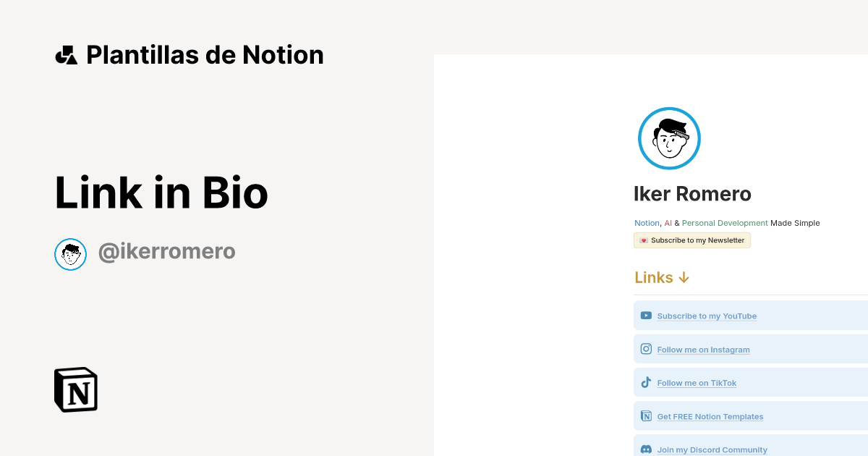Image resolution: width=868 pixels, height=456 pixels.
Task: Click the Discord icon
Action: (646, 449)
